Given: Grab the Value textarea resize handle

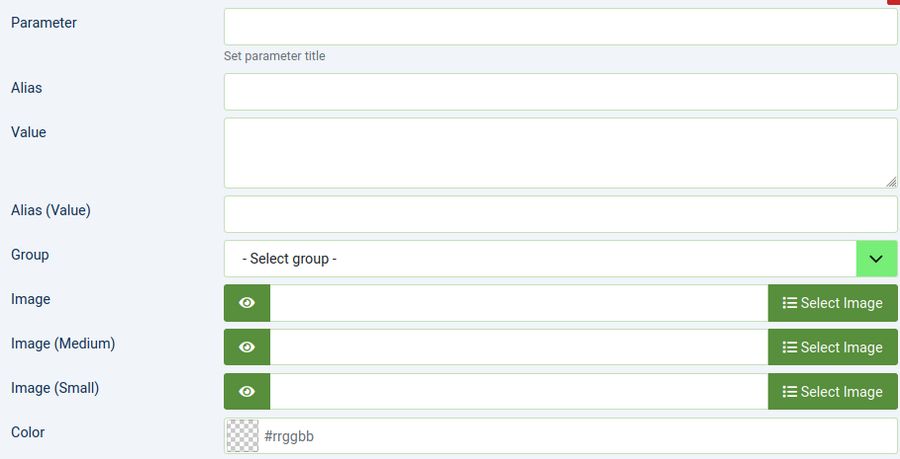Looking at the screenshot, I should pyautogui.click(x=891, y=182).
